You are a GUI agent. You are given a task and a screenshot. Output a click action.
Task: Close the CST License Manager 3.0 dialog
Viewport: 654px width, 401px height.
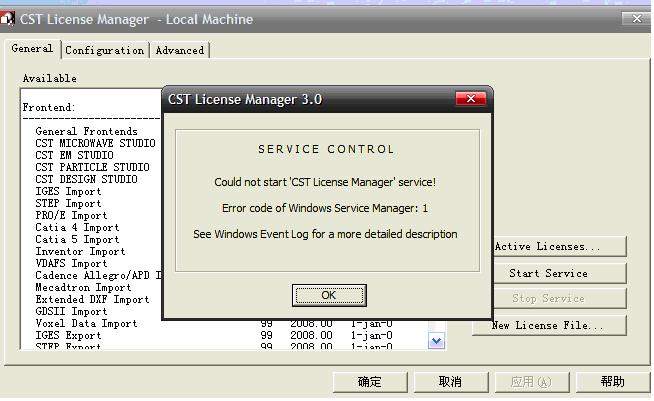[x=470, y=99]
